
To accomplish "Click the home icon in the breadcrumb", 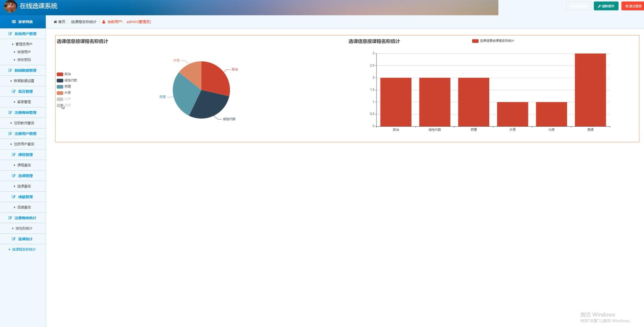I will (x=55, y=22).
